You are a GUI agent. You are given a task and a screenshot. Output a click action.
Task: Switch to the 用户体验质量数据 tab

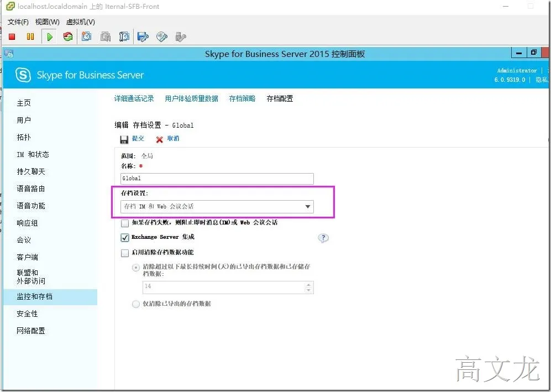(x=192, y=98)
